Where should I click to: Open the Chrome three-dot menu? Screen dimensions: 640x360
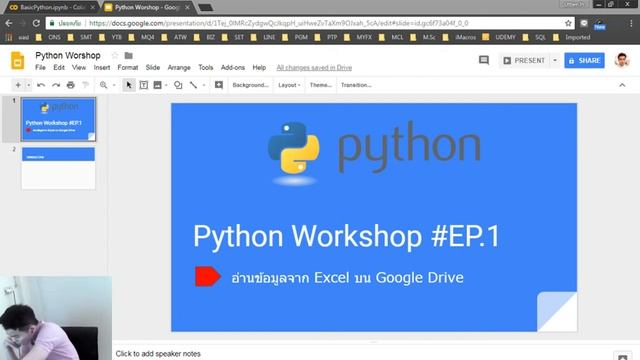point(631,23)
